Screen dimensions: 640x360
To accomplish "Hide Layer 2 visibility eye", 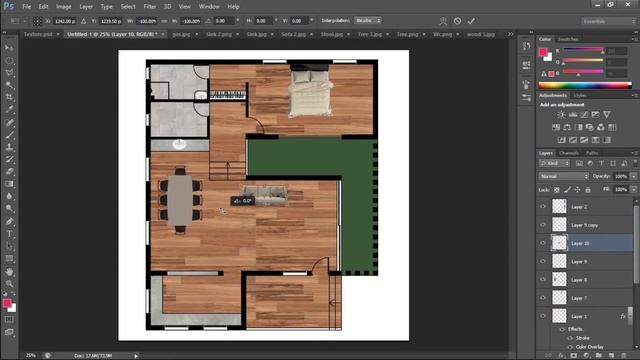I will 543,207.
